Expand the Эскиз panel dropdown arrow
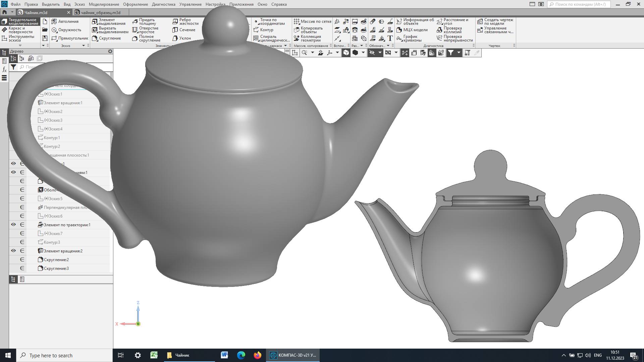644x362 pixels. 84,46
